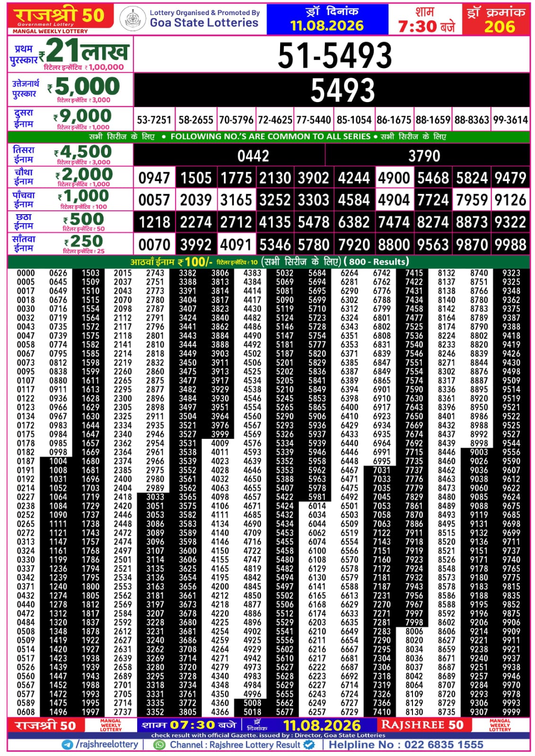Select second prize number 70-5796
The image size is (535, 756).
point(236,120)
